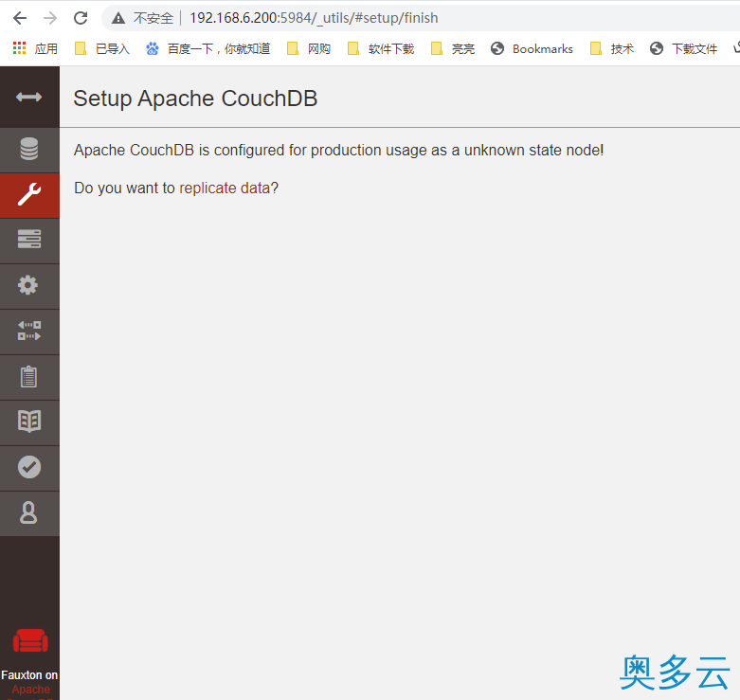Click the red CouchDB couch logo
Image resolution: width=740 pixels, height=700 pixels.
30,640
